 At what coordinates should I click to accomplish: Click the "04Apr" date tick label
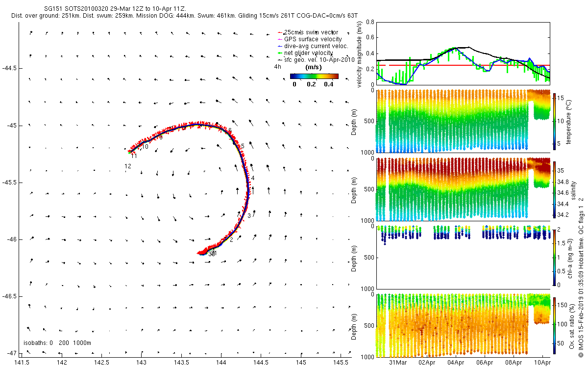pos(456,363)
